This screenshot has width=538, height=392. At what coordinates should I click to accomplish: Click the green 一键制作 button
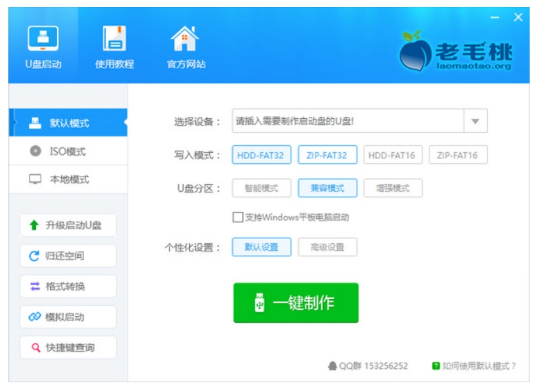[x=295, y=303]
